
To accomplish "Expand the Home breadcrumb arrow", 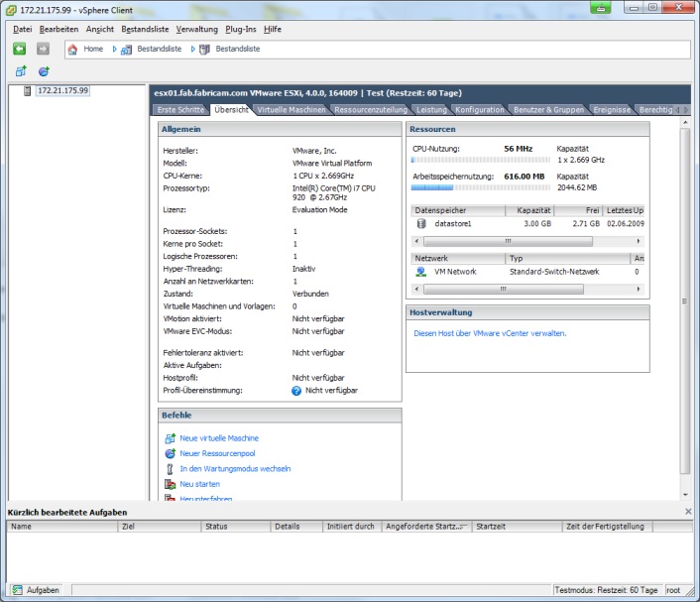I will point(114,49).
